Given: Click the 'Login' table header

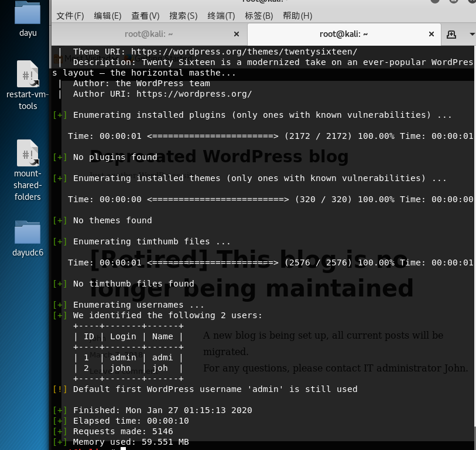Looking at the screenshot, I should point(123,336).
